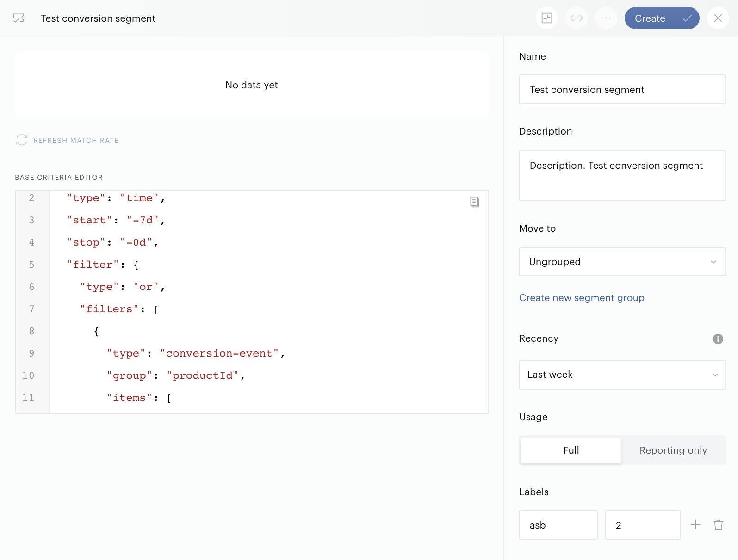Open the Recency Last week dropdown
The width and height of the screenshot is (738, 560).
(622, 375)
